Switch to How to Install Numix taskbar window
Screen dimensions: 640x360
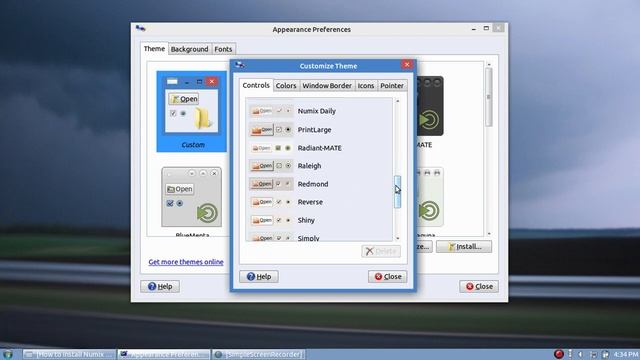pyautogui.click(x=69, y=354)
